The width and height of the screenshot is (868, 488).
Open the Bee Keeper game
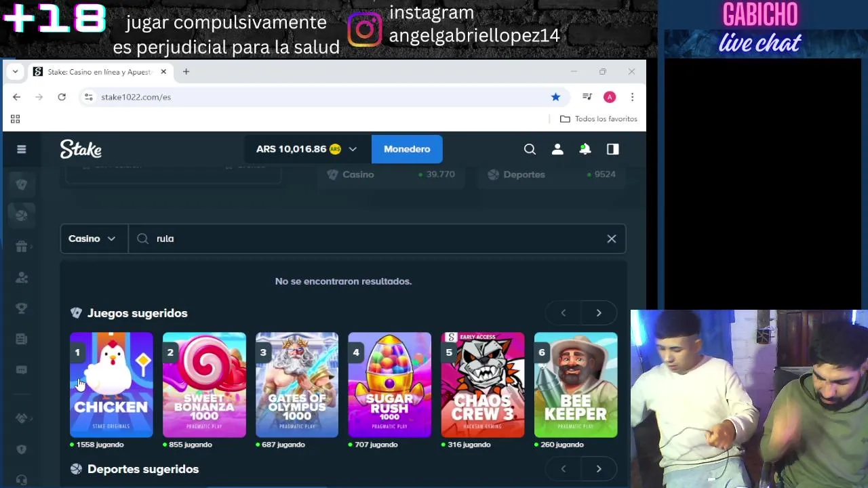(576, 384)
